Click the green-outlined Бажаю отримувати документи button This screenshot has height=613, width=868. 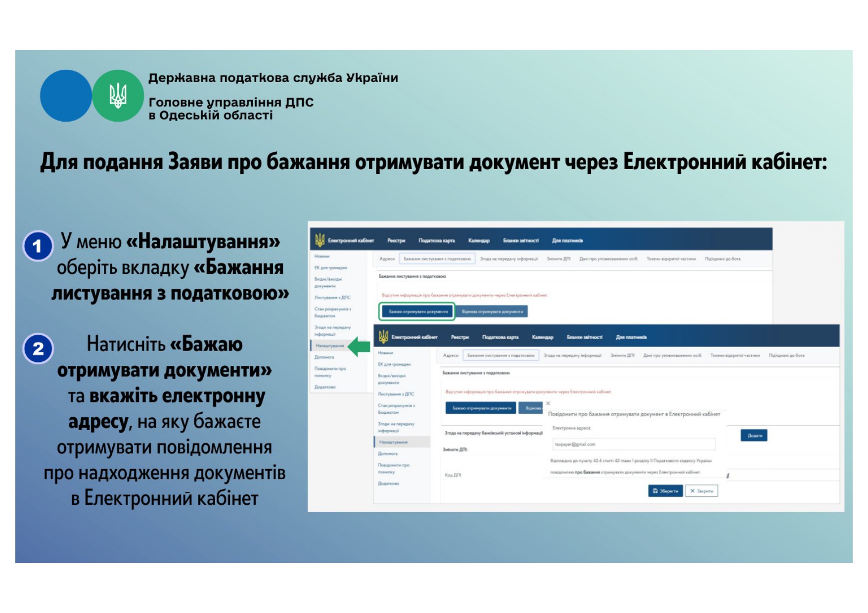tap(418, 311)
